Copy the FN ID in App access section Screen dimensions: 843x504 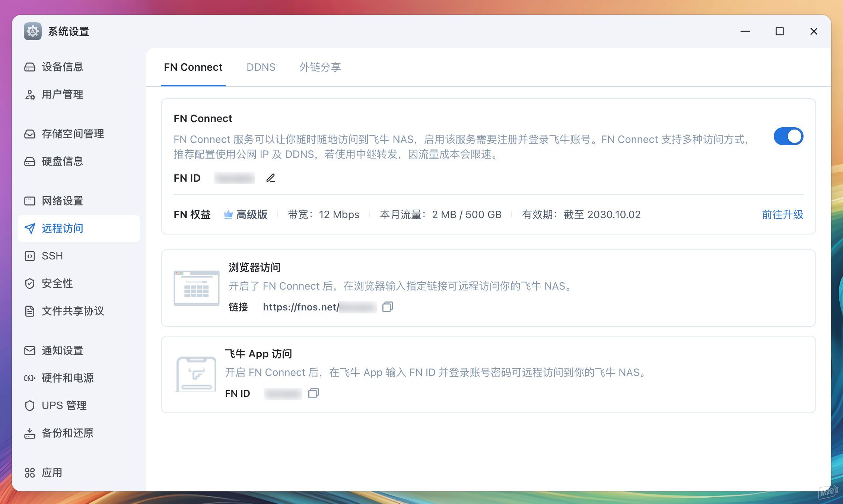point(313,393)
